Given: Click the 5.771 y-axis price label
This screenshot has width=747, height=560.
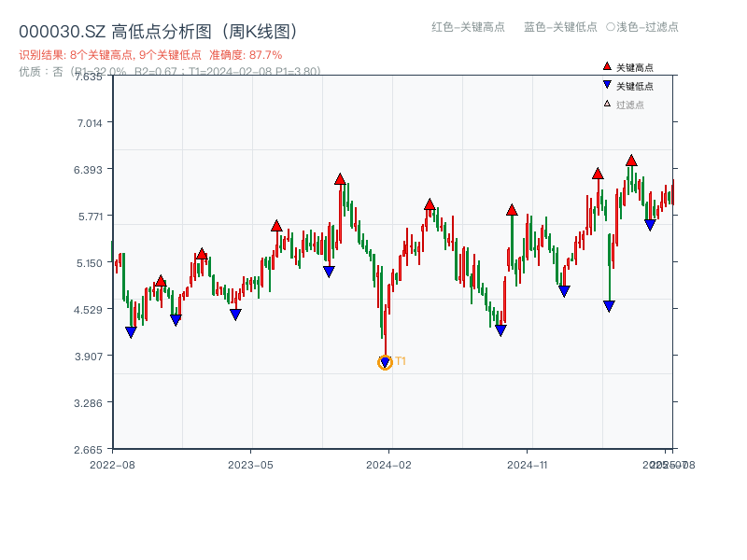Looking at the screenshot, I should click(90, 217).
